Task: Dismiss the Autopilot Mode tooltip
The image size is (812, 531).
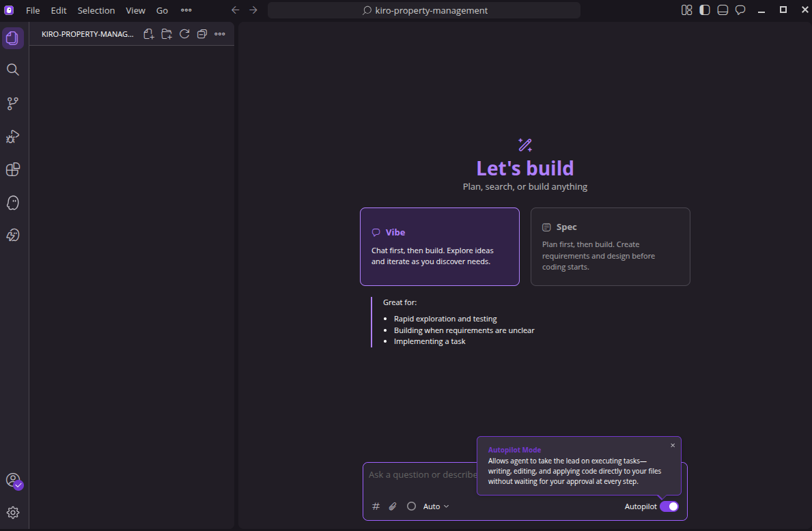Action: click(x=673, y=446)
